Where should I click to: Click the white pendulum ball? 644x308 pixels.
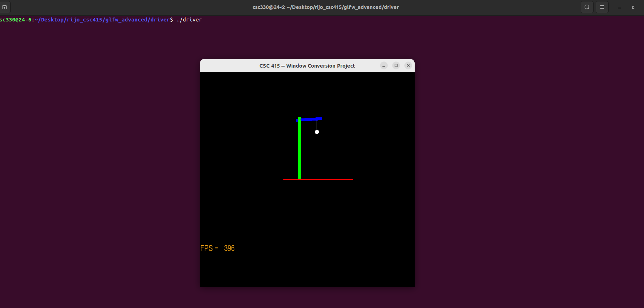point(317,132)
